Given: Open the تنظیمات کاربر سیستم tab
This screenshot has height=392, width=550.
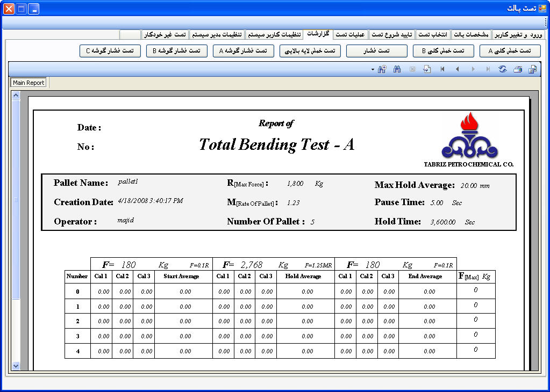Looking at the screenshot, I should pyautogui.click(x=274, y=34).
